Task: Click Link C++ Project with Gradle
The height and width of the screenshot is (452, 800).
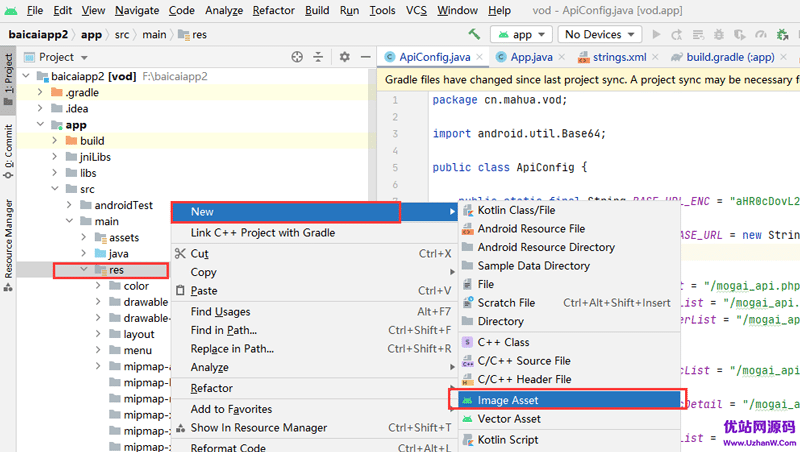Action: (x=314, y=233)
